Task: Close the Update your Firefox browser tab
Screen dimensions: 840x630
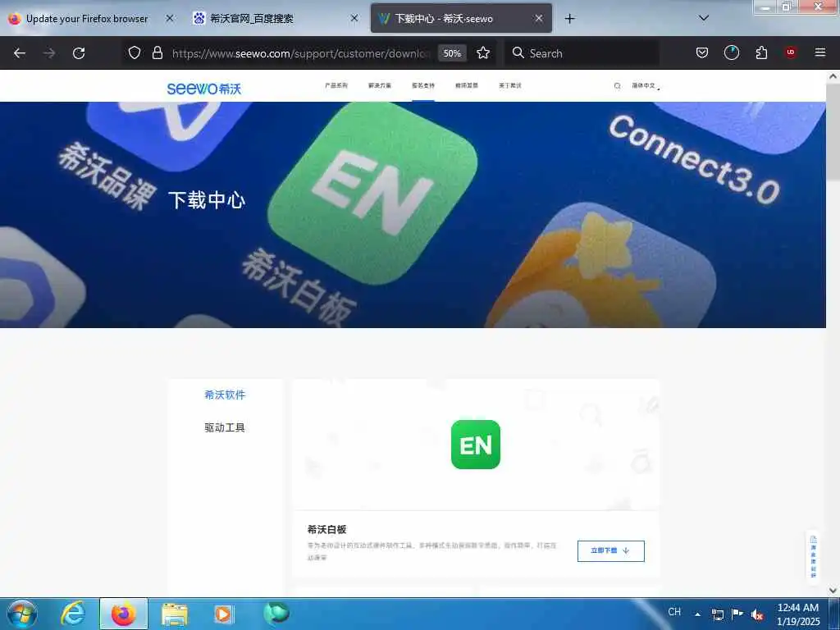Action: click(169, 18)
